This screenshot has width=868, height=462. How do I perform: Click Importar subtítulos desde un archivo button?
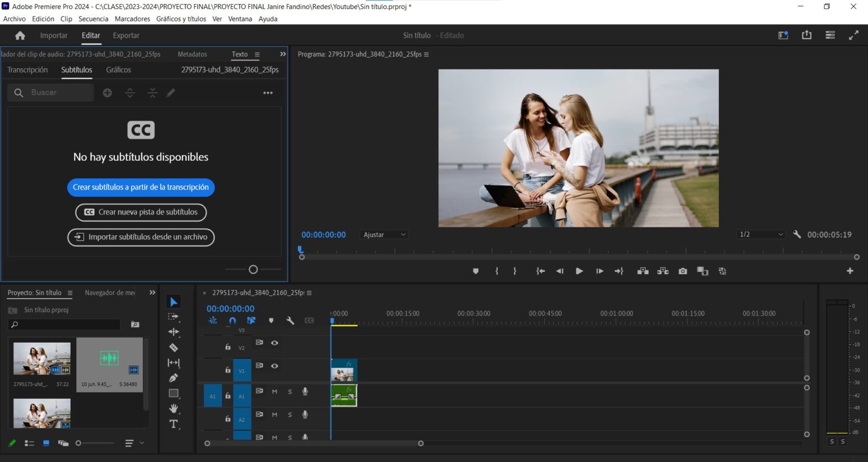click(141, 237)
